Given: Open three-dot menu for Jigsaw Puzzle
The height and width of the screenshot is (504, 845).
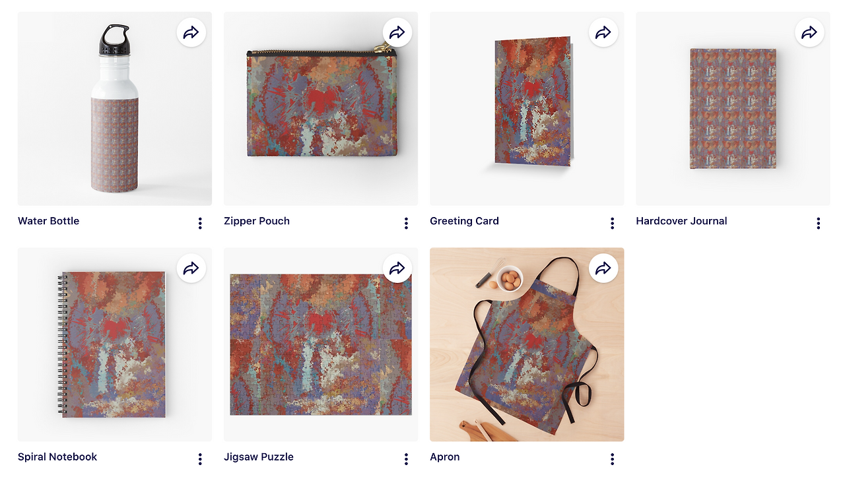Looking at the screenshot, I should point(406,459).
